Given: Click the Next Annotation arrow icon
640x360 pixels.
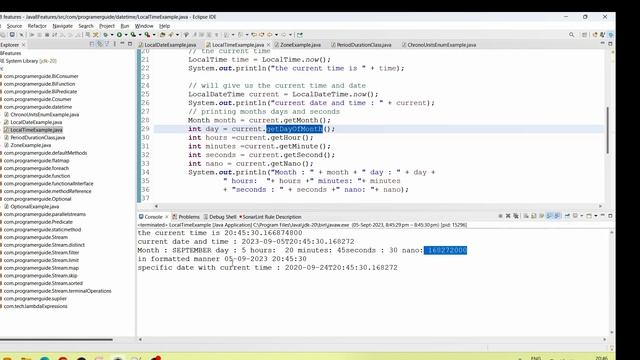Looking at the screenshot, I should tap(226, 35).
